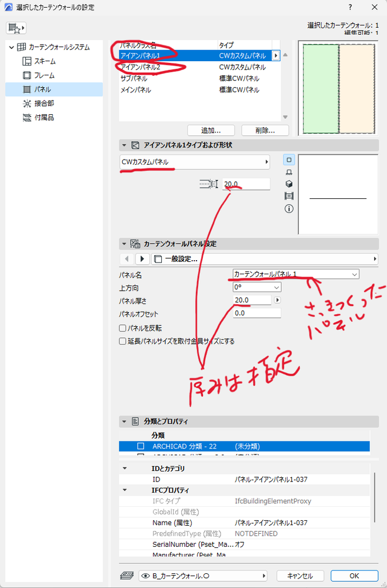Open the B_カーテンウォール.O layer dropdown
Viewport: 387px width, 588px height.
pyautogui.click(x=203, y=576)
